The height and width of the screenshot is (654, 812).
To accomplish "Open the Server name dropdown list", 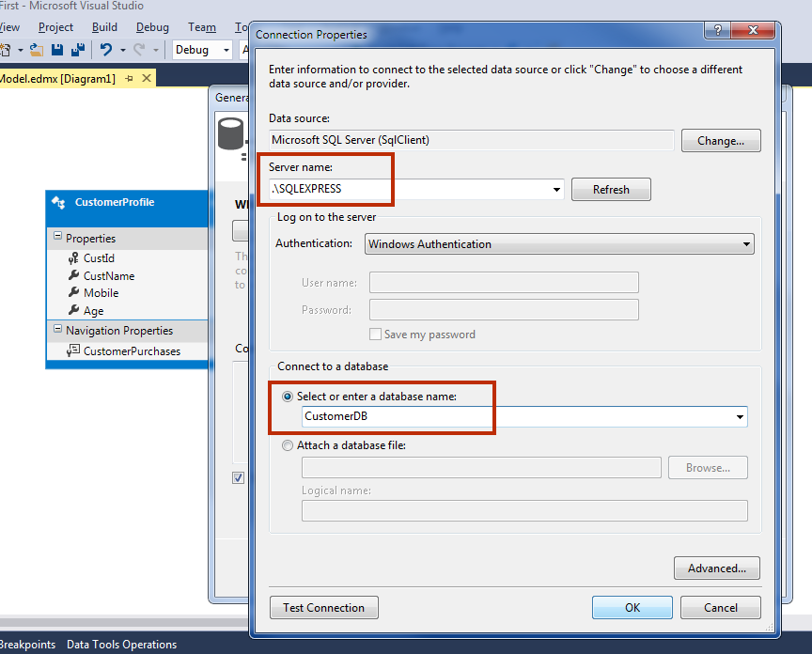I will coord(556,190).
